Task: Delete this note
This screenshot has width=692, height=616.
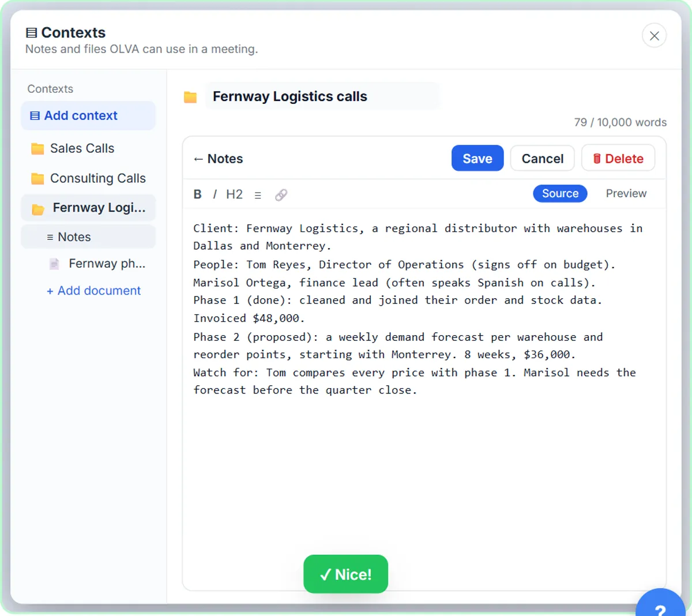Action: click(618, 159)
